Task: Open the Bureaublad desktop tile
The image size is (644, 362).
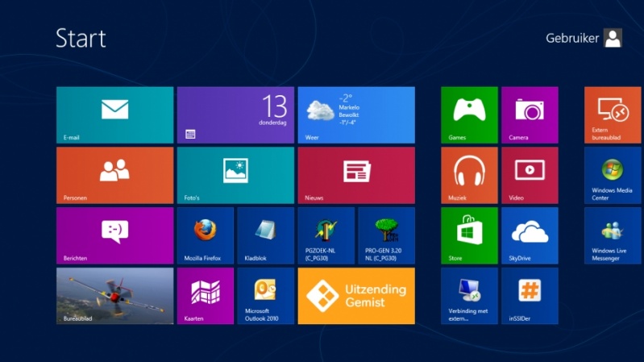Action: [115, 296]
